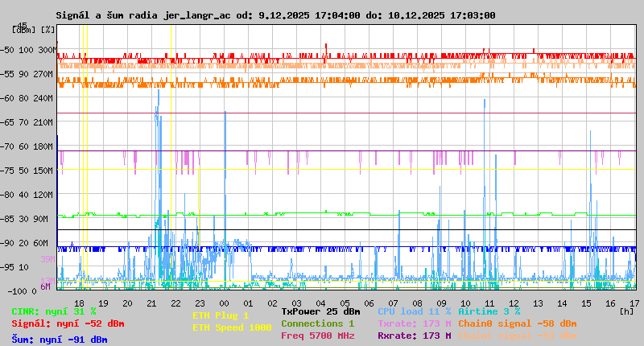
Task: Click the 'ETH Speed 1000' legend label
Action: (x=232, y=327)
